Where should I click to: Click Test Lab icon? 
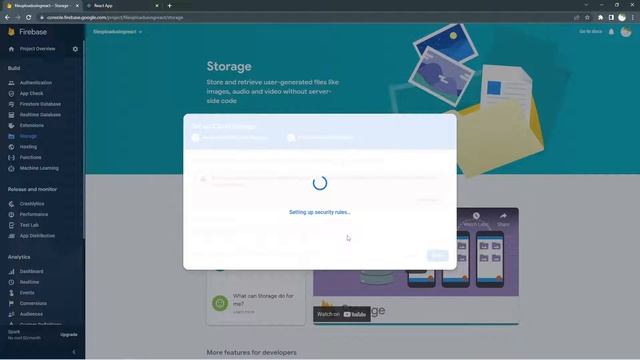pyautogui.click(x=11, y=225)
